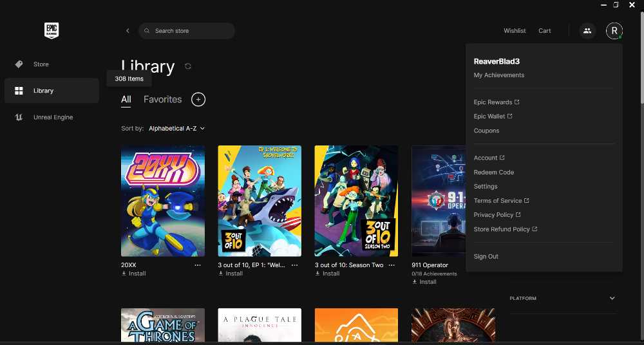The width and height of the screenshot is (644, 345).
Task: Switch to the Favorites tab
Action: click(163, 99)
